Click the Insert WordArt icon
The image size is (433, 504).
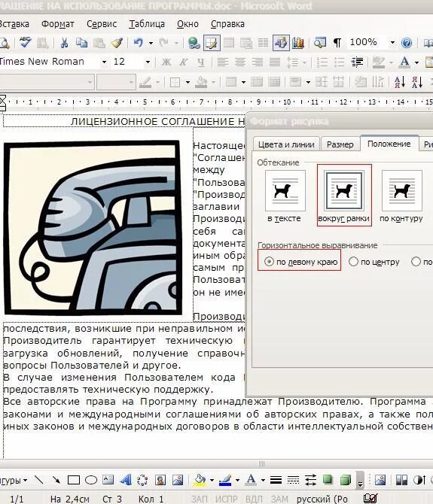coord(126,480)
